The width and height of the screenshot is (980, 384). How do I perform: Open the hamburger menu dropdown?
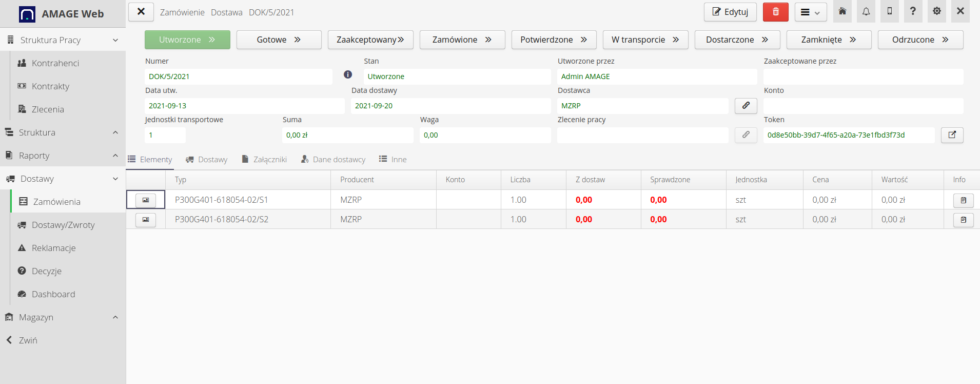pos(810,12)
